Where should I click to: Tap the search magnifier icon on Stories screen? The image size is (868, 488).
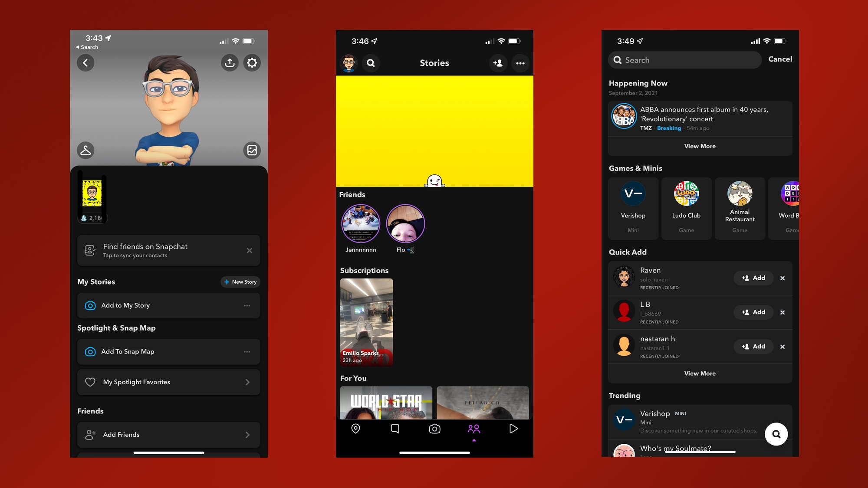click(x=370, y=62)
